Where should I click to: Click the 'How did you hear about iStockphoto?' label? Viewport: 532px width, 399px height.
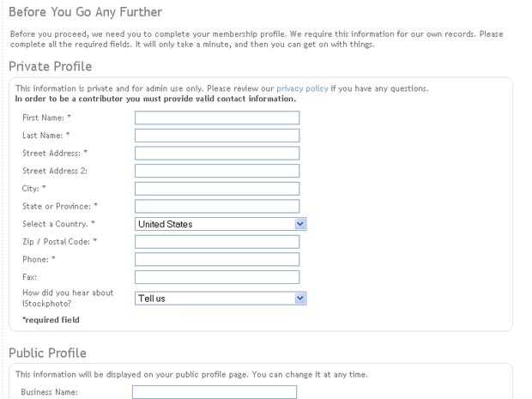[x=68, y=298]
